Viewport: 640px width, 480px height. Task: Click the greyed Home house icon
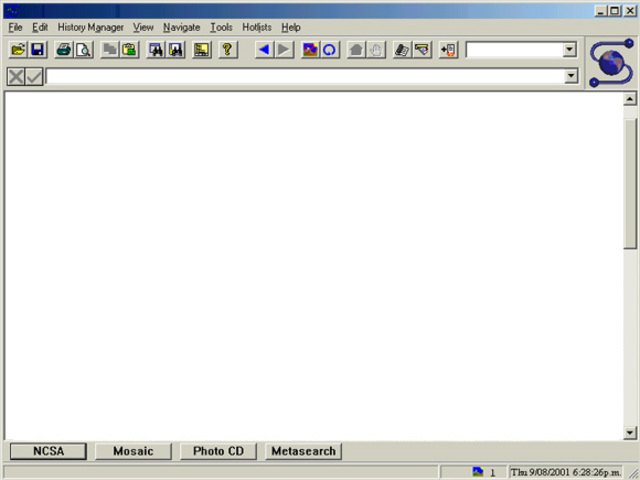tap(356, 50)
